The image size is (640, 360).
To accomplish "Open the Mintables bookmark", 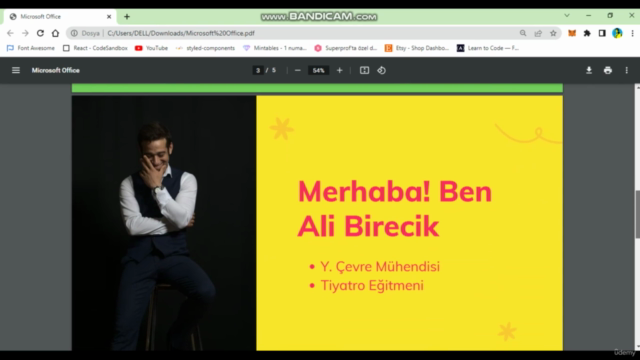I will 275,48.
